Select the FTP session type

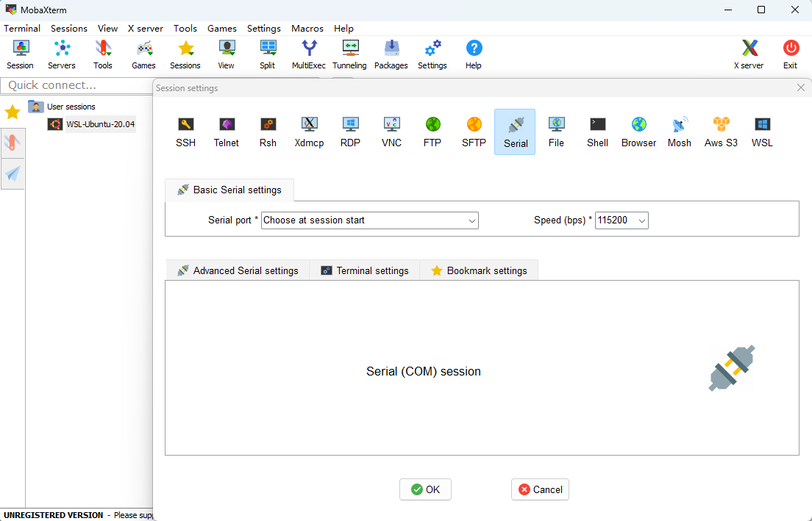pos(432,132)
